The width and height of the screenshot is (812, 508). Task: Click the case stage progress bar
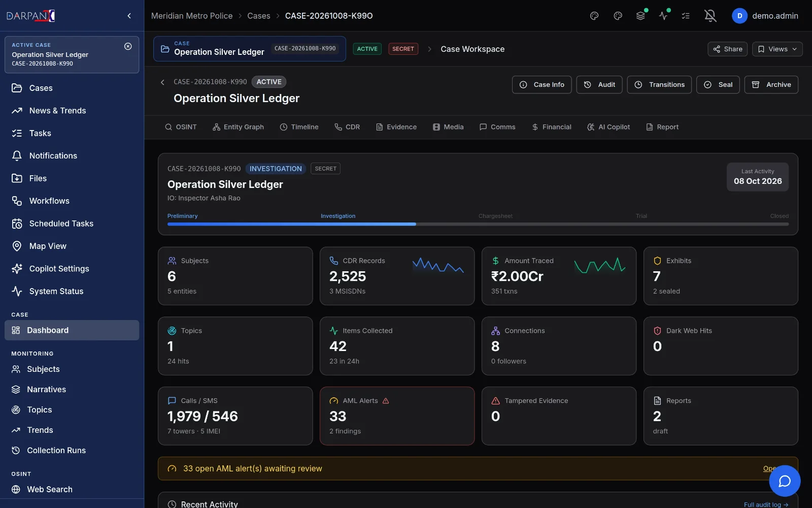click(x=478, y=224)
